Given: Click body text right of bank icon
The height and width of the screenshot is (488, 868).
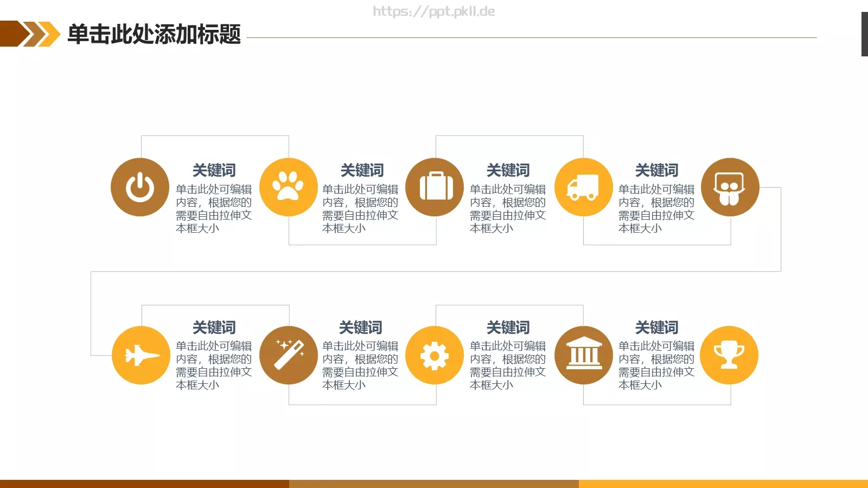Looking at the screenshot, I should coord(656,365).
